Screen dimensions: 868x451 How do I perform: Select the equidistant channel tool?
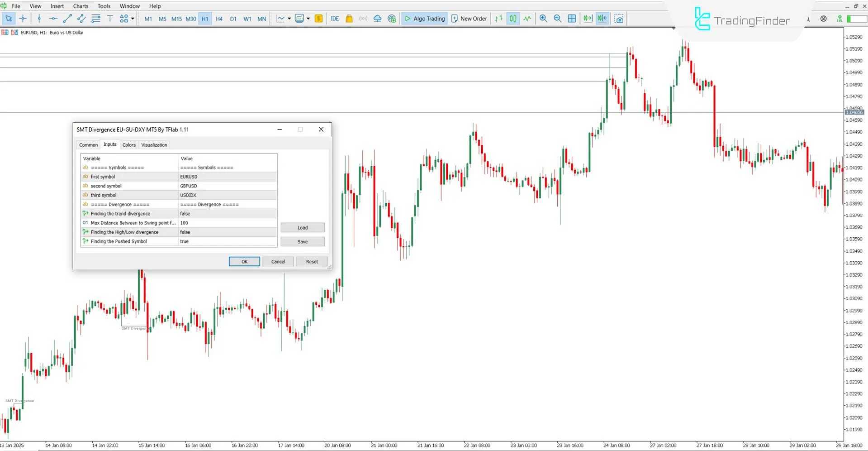(81, 19)
